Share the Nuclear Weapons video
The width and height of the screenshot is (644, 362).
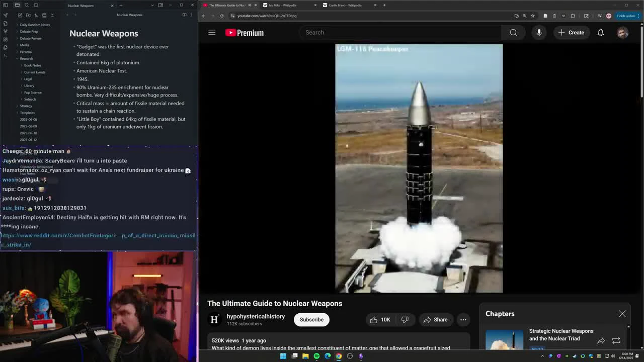[x=435, y=320]
